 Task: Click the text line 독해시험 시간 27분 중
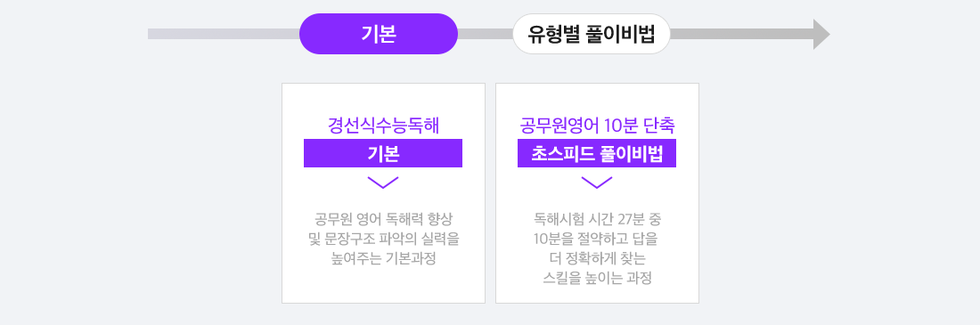coord(597,220)
